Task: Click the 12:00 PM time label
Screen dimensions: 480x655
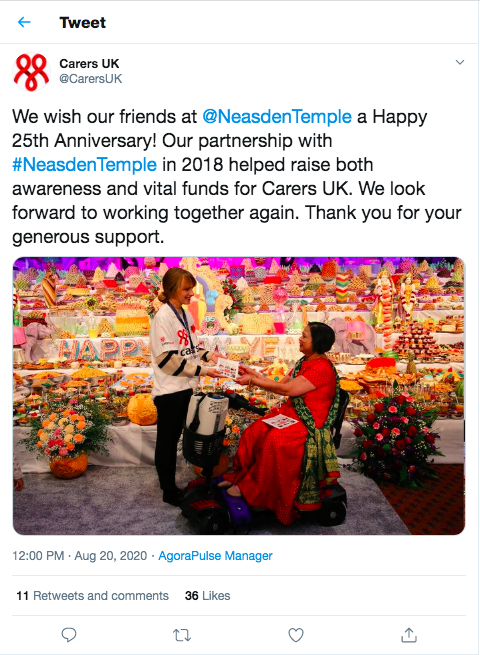Action: (x=38, y=556)
